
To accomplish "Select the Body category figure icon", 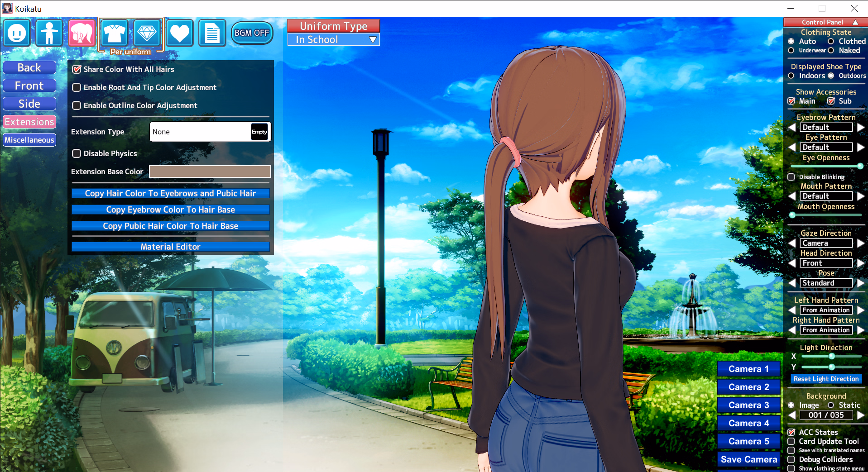I will pyautogui.click(x=49, y=33).
